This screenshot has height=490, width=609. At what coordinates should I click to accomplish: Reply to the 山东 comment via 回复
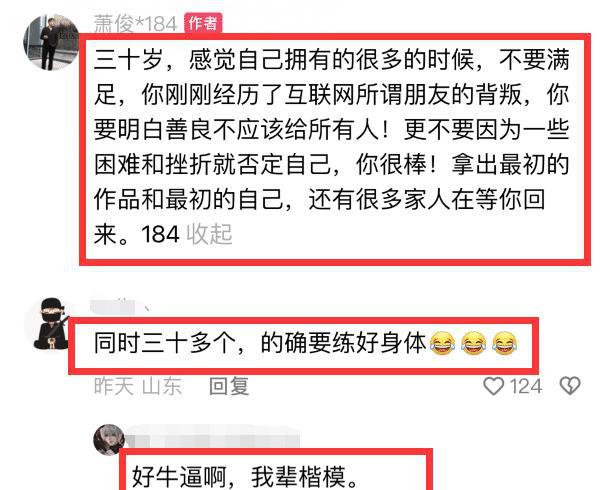point(229,386)
